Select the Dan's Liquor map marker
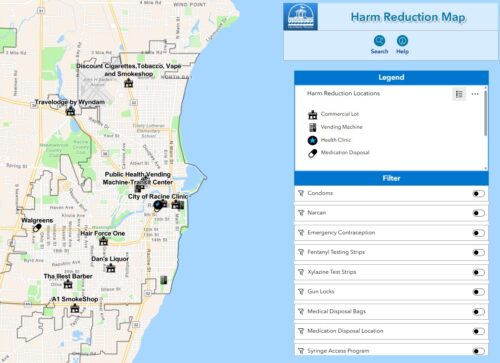This screenshot has height=363, width=500. point(111,268)
